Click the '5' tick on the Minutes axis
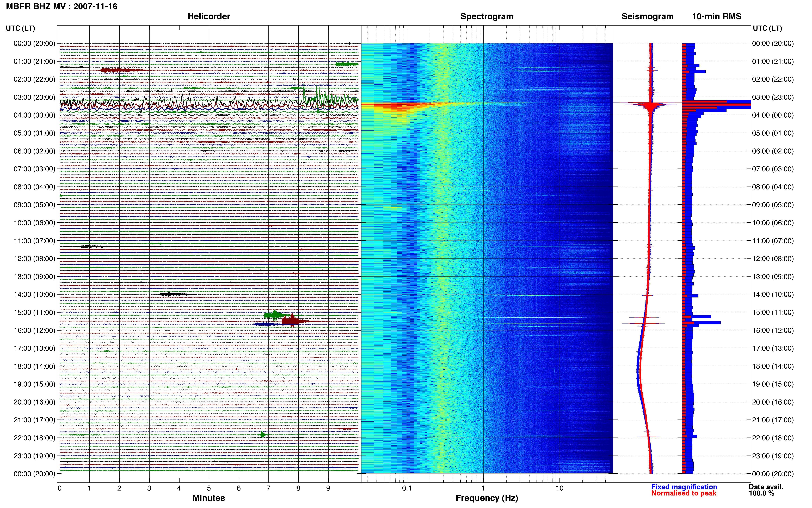This screenshot has height=508, width=812. 209,488
